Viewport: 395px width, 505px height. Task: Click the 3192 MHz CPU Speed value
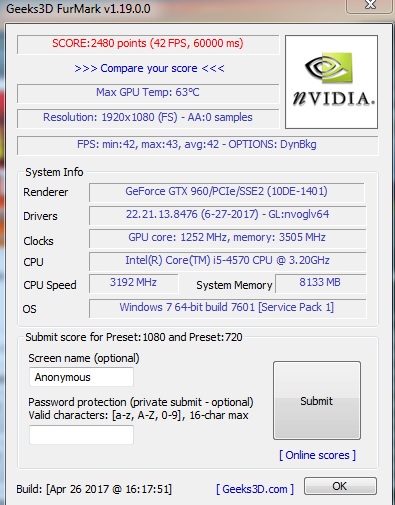[134, 283]
